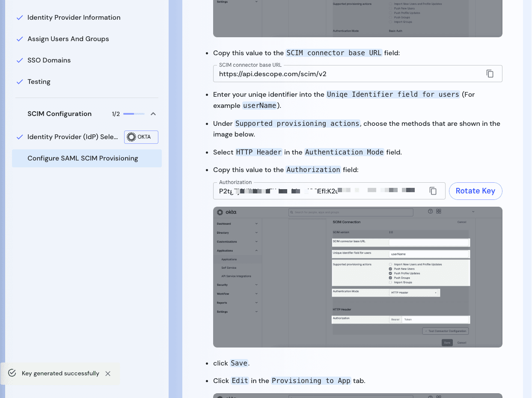Click the Rotate Key button
Viewport: 532px width, 398px height.
pos(476,191)
